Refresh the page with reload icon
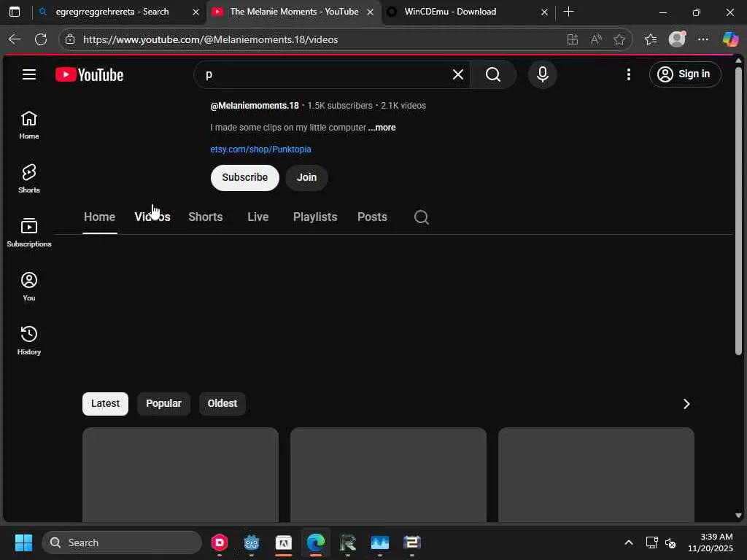 point(41,39)
